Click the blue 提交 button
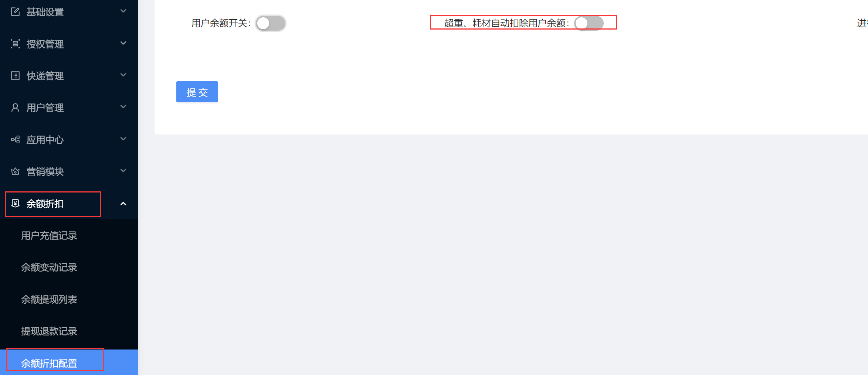This screenshot has width=868, height=375. point(197,92)
